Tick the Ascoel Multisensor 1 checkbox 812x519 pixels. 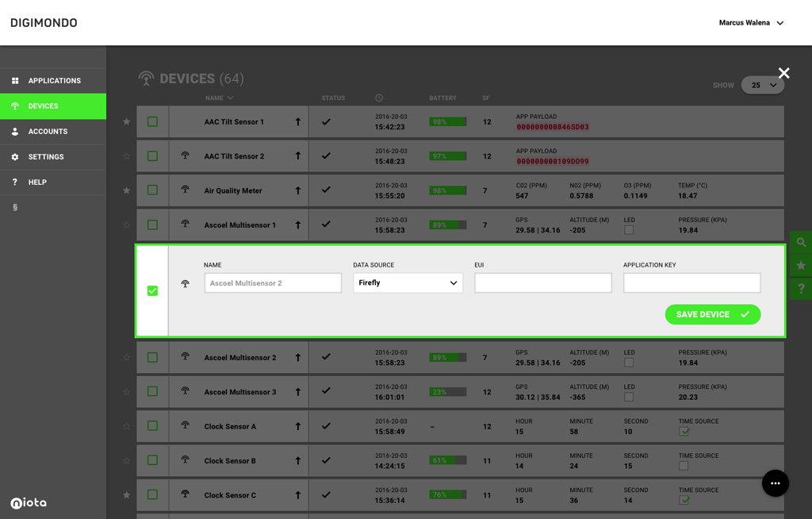click(x=152, y=225)
